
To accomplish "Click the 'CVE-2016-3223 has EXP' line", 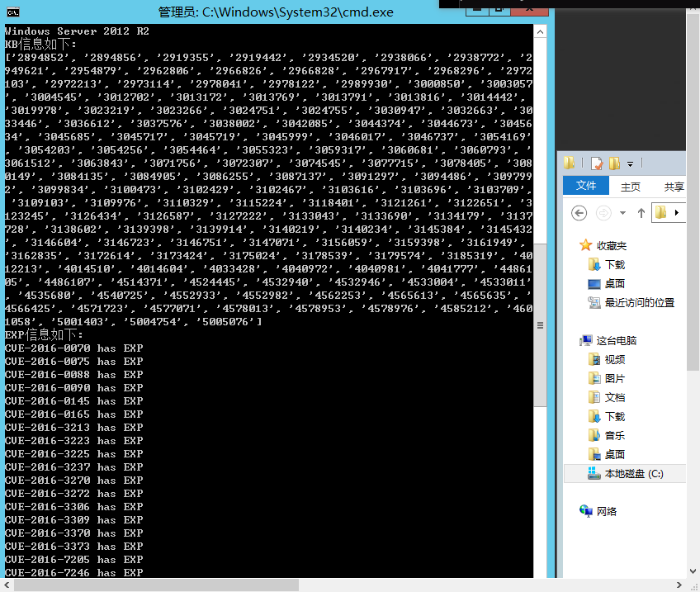I will [73, 441].
